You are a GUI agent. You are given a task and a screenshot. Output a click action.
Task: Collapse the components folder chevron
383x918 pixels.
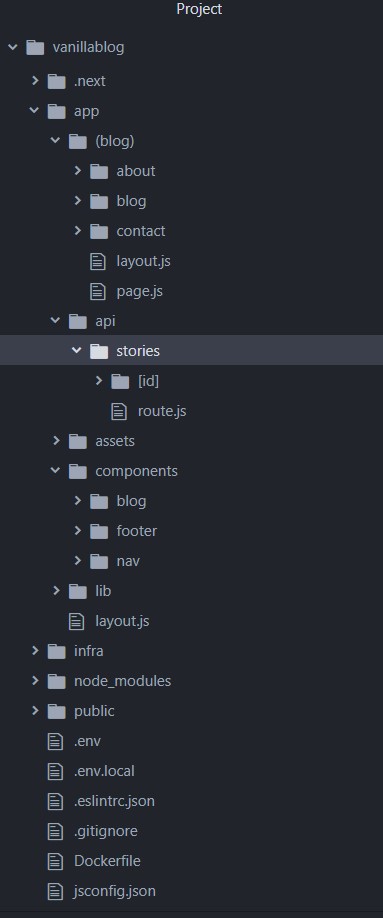tap(56, 470)
